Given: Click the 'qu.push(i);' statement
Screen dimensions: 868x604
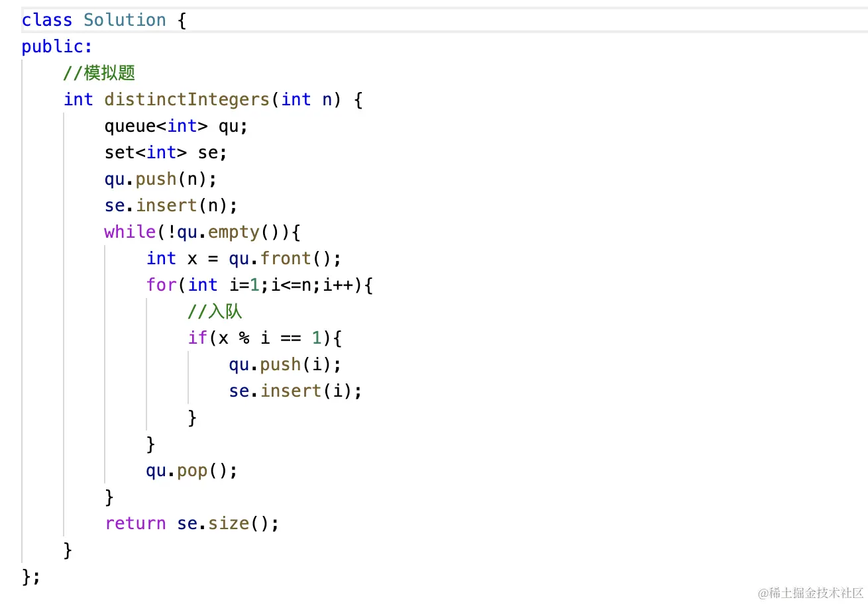Looking at the screenshot, I should [x=285, y=364].
